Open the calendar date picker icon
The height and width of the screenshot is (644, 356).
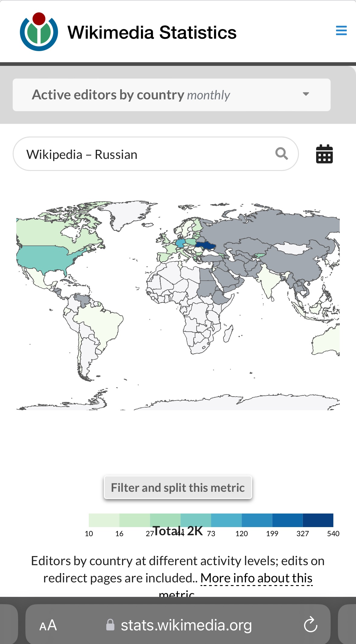click(324, 154)
